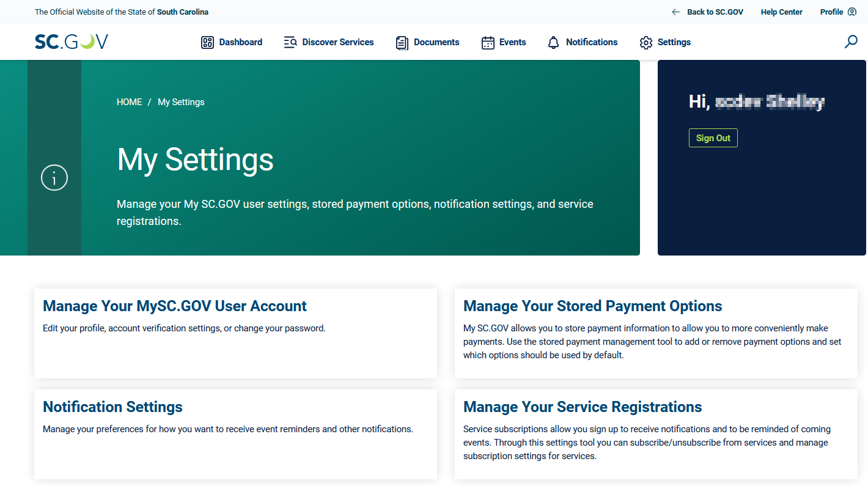The width and height of the screenshot is (868, 486).
Task: Open Notification Settings card heading
Action: 112,407
